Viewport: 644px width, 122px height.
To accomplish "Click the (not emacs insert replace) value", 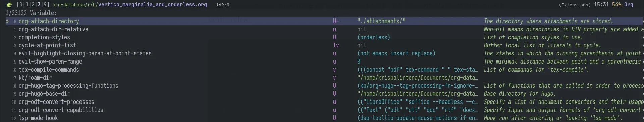I will pyautogui.click(x=396, y=53).
